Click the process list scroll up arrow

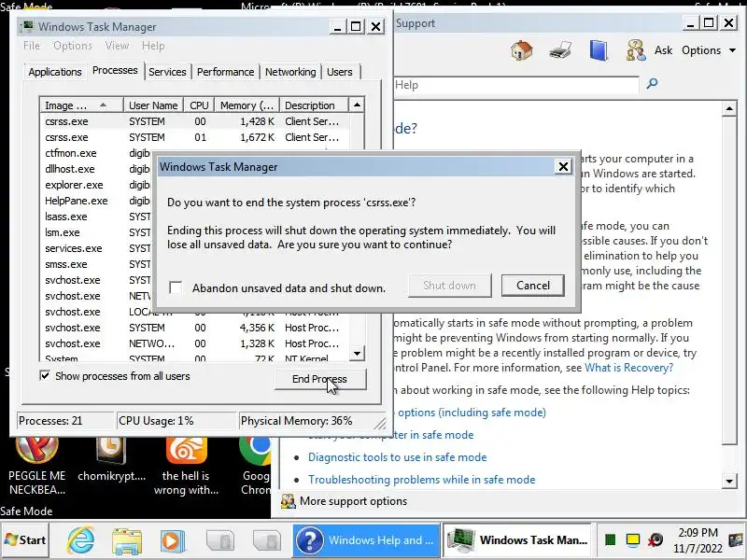click(357, 105)
